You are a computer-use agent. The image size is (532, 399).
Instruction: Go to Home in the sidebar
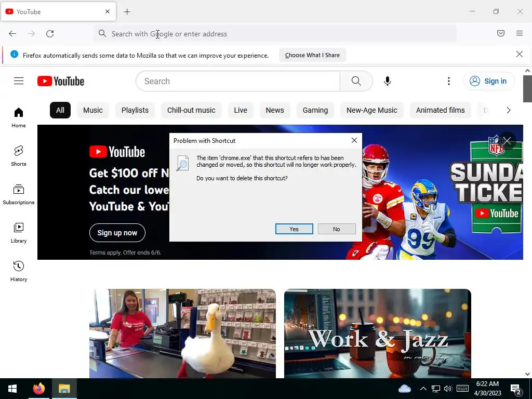[x=19, y=118]
